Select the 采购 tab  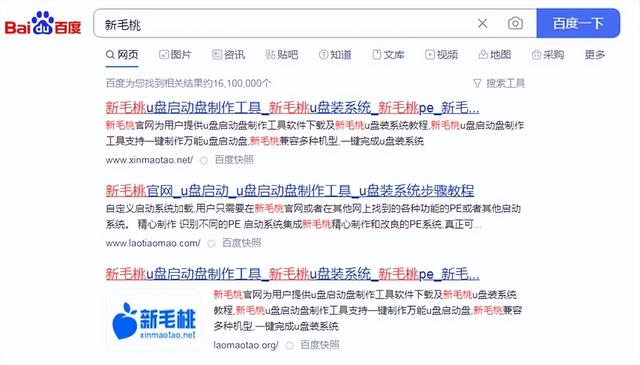[548, 55]
